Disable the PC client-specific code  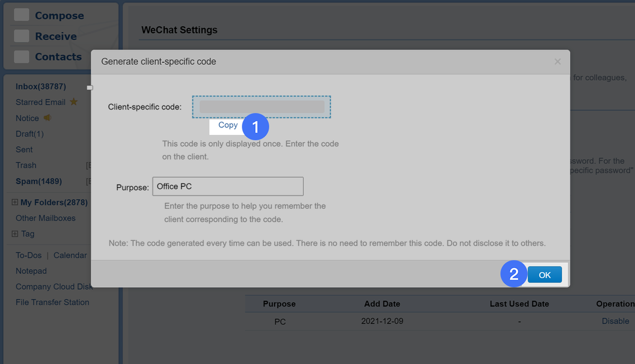tap(616, 321)
